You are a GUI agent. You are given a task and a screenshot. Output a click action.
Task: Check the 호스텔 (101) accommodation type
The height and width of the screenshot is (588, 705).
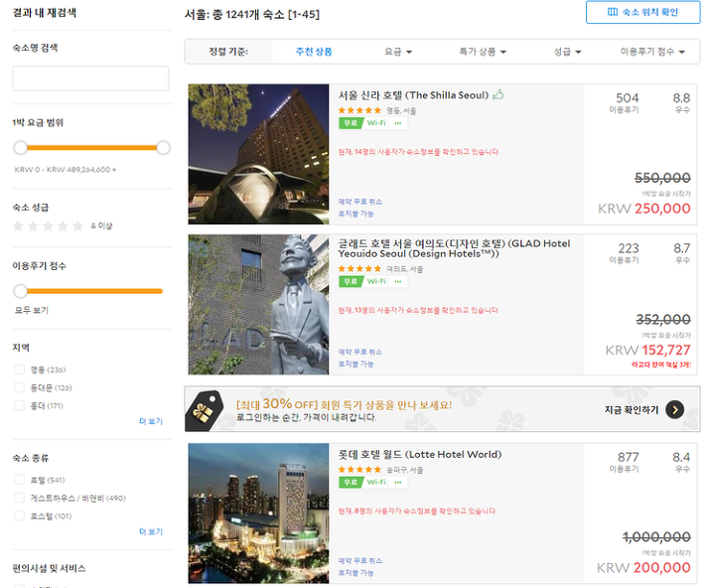(x=19, y=515)
